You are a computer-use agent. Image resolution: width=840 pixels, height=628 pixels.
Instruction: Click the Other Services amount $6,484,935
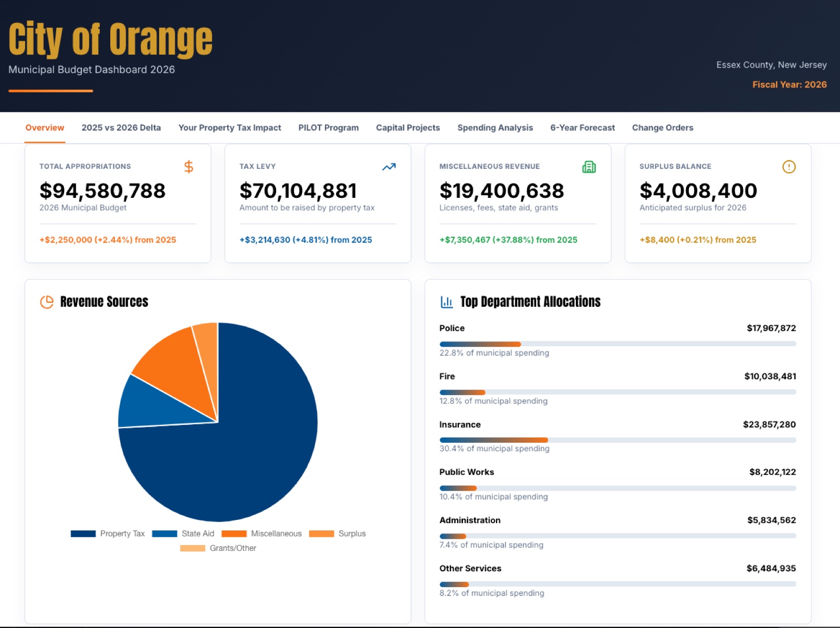pos(771,569)
